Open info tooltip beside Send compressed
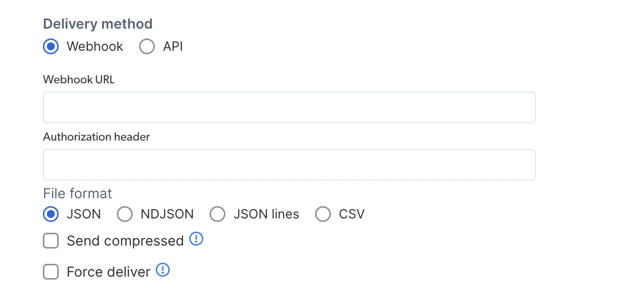This screenshot has height=287, width=644. tap(196, 240)
